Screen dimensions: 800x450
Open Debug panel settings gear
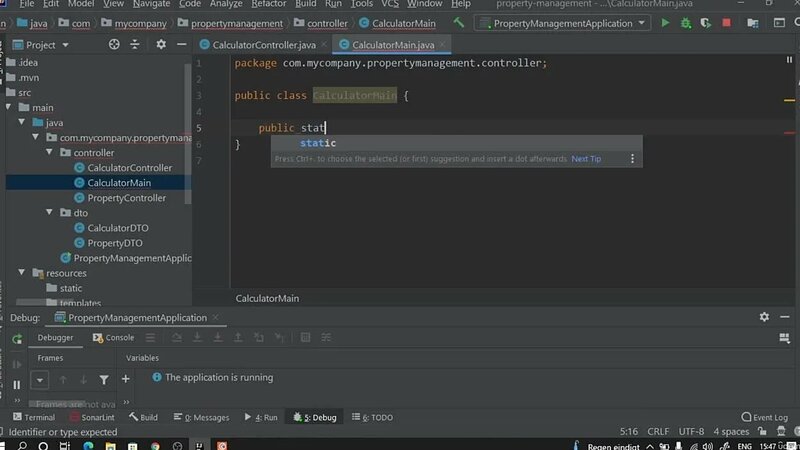point(764,317)
